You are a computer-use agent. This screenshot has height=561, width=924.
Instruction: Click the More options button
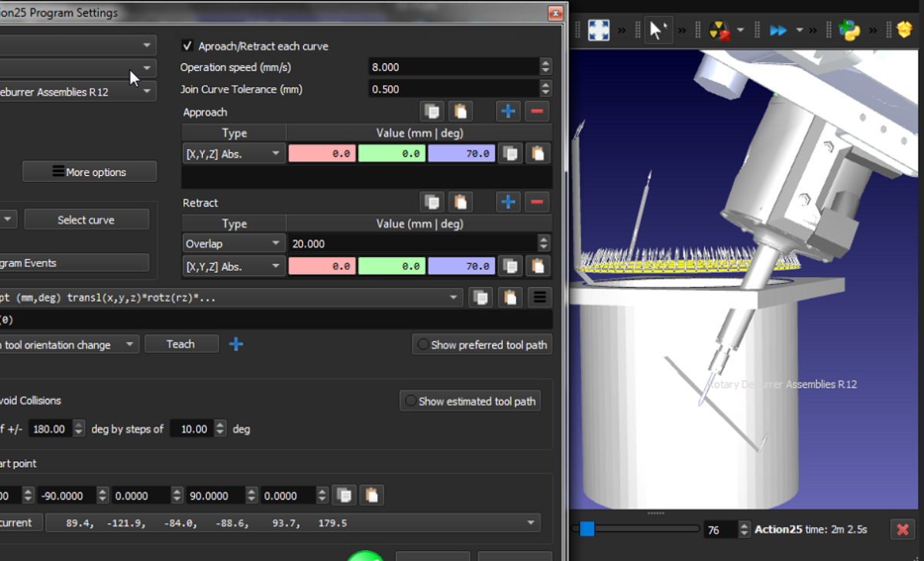point(89,172)
